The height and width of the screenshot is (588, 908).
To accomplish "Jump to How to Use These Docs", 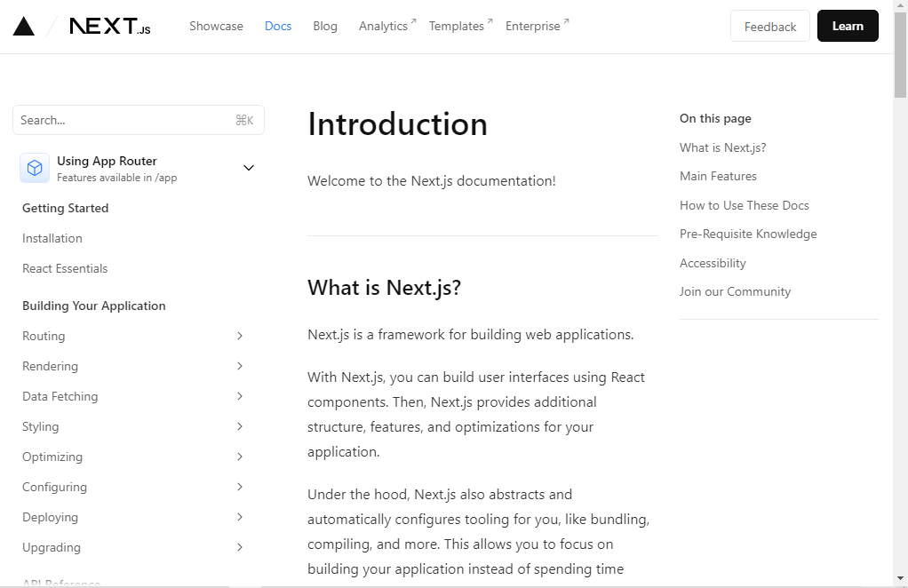I will 745,205.
